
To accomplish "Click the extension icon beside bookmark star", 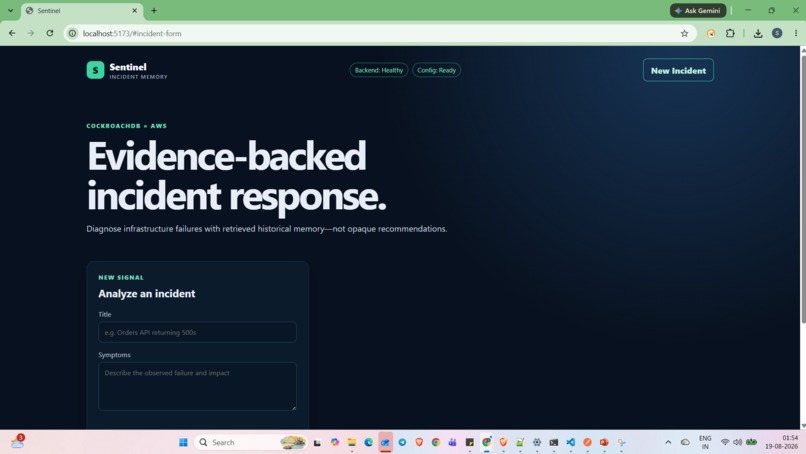I will [711, 33].
